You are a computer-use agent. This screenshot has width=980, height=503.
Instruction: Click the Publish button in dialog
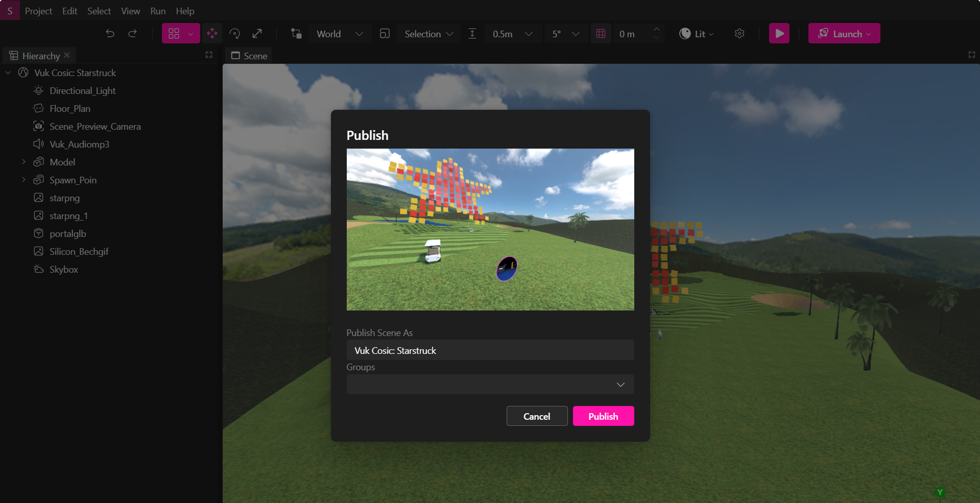tap(603, 416)
